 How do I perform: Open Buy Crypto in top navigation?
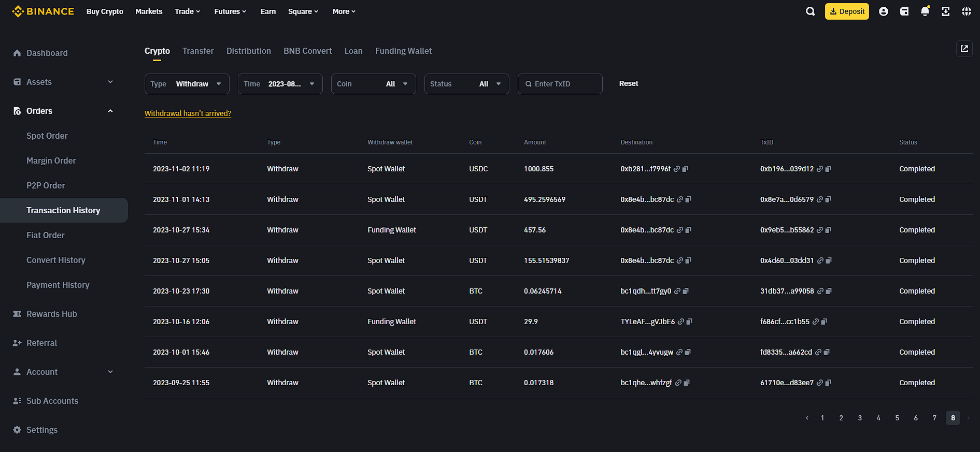click(x=105, y=11)
